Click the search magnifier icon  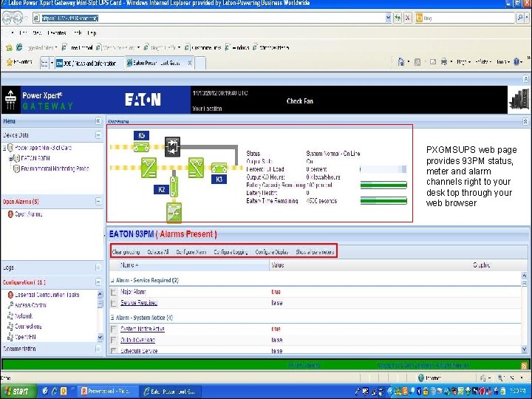(x=519, y=18)
